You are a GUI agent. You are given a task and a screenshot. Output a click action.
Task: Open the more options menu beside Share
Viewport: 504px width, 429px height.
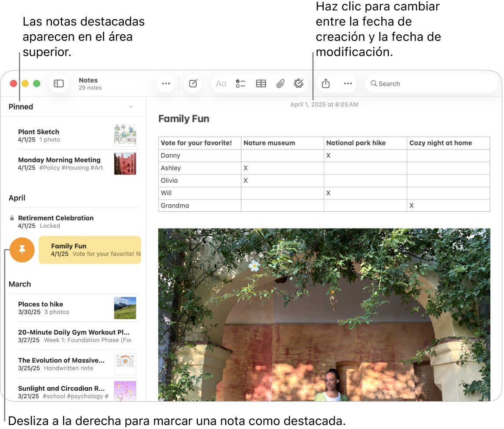348,83
